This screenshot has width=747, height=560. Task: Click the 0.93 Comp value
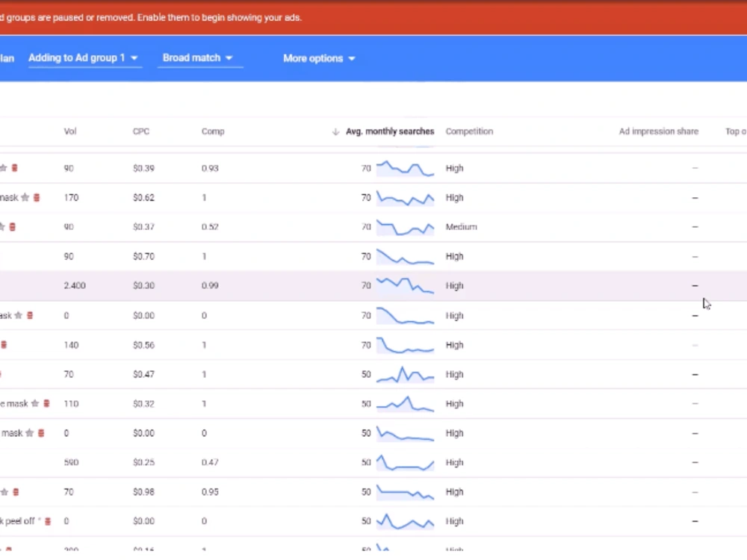[x=210, y=168]
